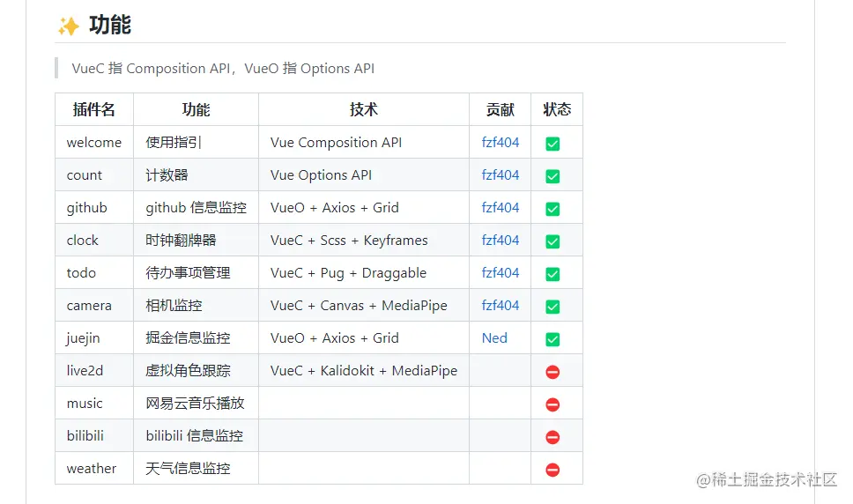Select the juejin plugin name cell
853x504 pixels.
click(x=94, y=338)
